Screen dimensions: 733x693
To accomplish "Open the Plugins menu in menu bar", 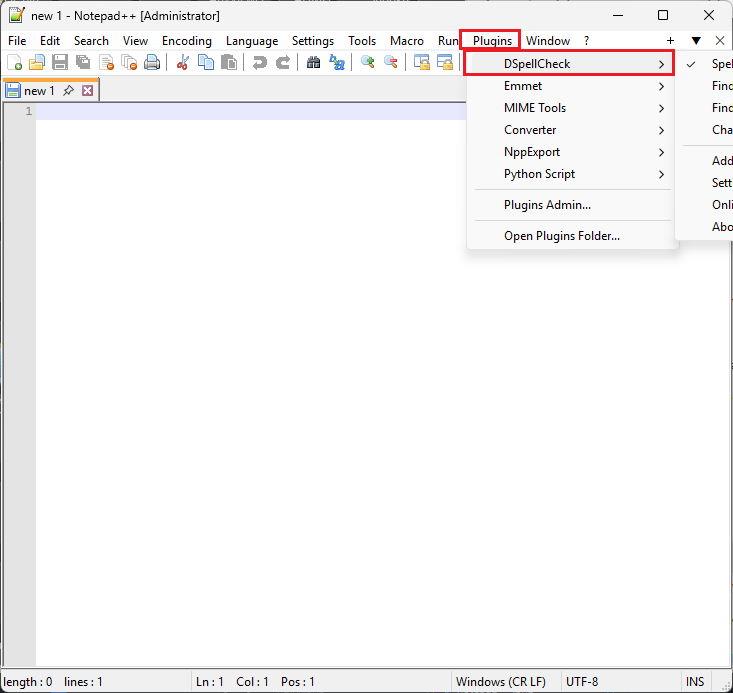I will (x=491, y=41).
